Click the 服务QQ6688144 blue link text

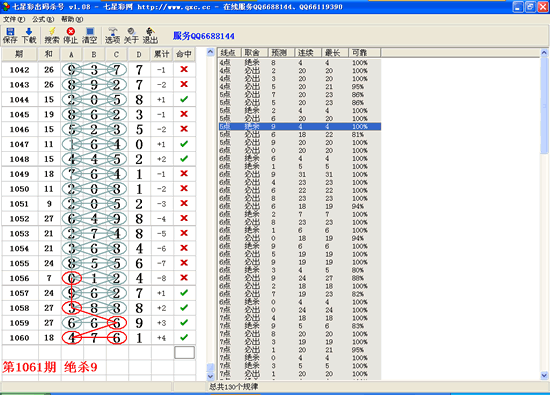tap(203, 36)
